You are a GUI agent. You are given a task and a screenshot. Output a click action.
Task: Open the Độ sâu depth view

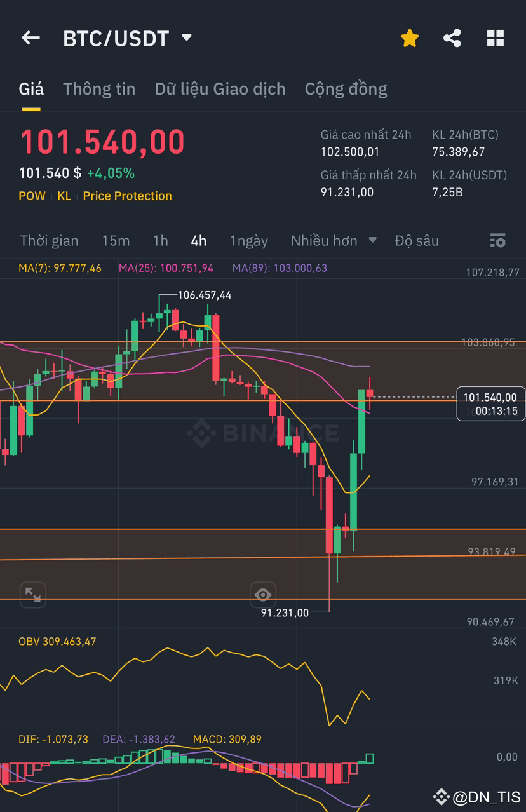pyautogui.click(x=417, y=241)
